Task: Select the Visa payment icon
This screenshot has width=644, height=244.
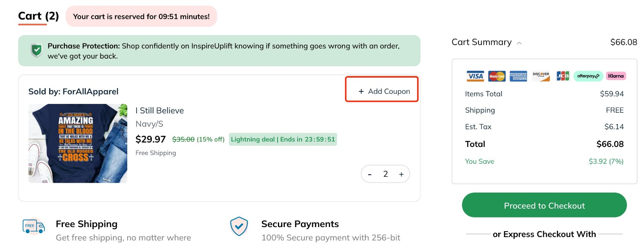Action: 475,76
